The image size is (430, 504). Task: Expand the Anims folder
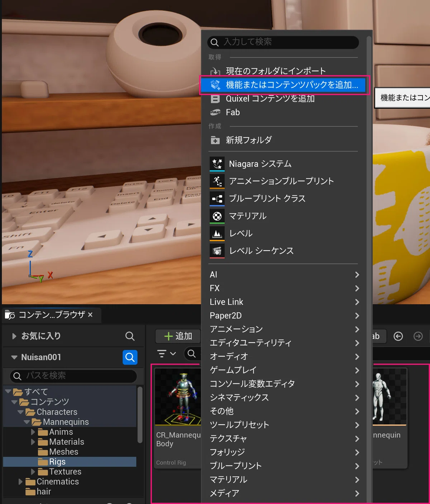click(x=33, y=432)
